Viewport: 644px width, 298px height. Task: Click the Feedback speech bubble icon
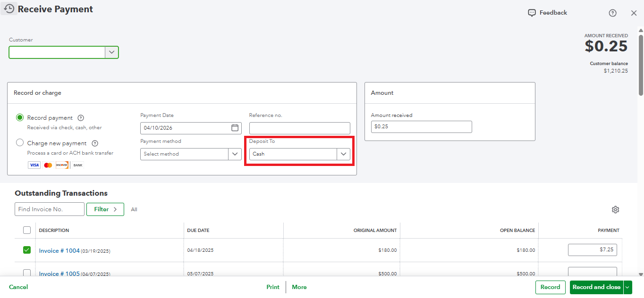(532, 13)
